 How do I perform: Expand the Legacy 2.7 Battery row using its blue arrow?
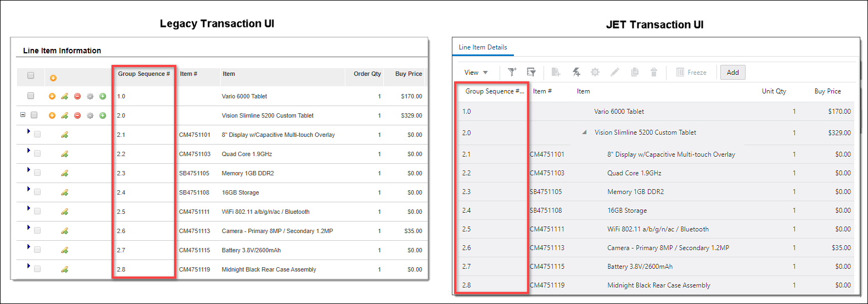tap(29, 247)
